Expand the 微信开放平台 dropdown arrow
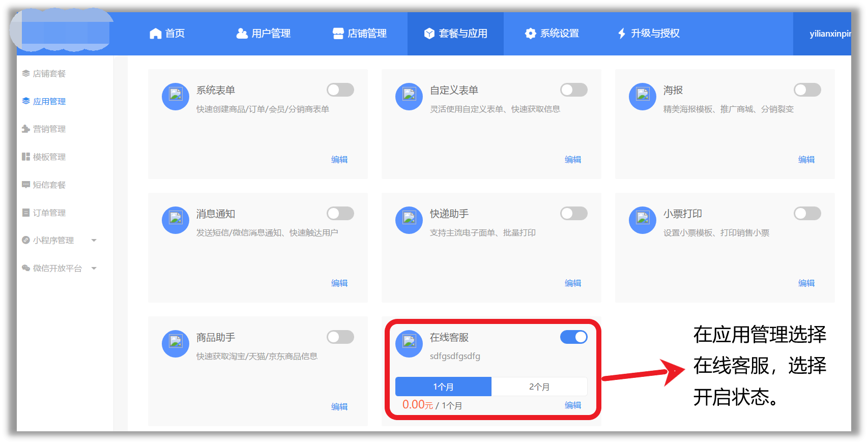The width and height of the screenshot is (868, 444). pyautogui.click(x=94, y=269)
